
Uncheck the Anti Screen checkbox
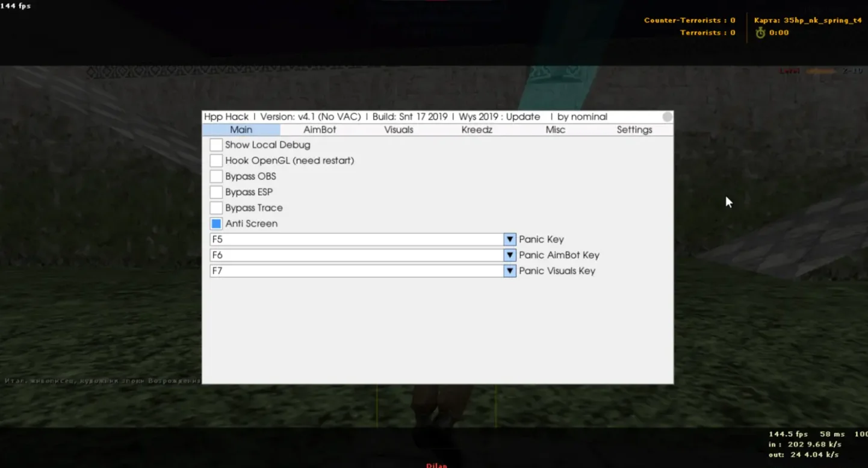(x=216, y=223)
